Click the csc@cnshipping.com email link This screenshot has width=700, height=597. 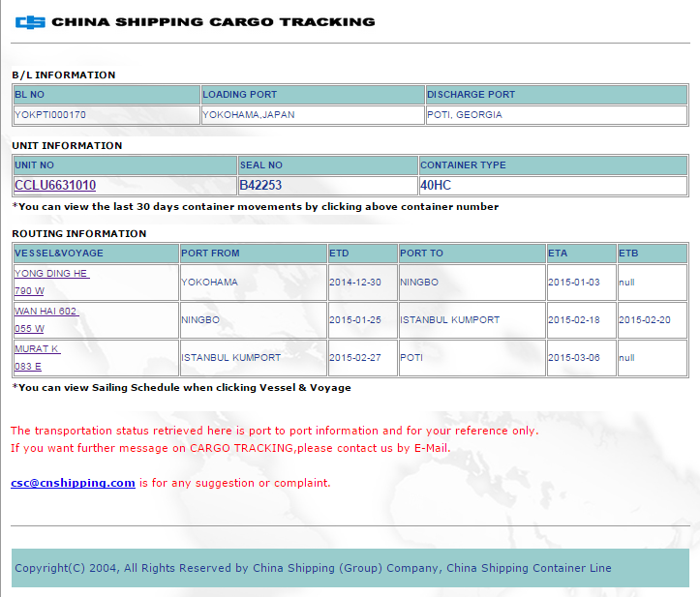(73, 483)
